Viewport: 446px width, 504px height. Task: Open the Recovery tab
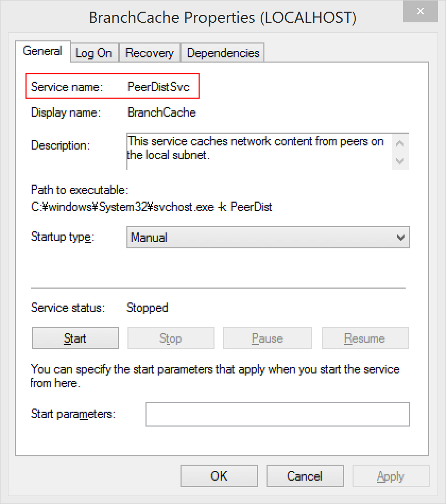pos(149,53)
